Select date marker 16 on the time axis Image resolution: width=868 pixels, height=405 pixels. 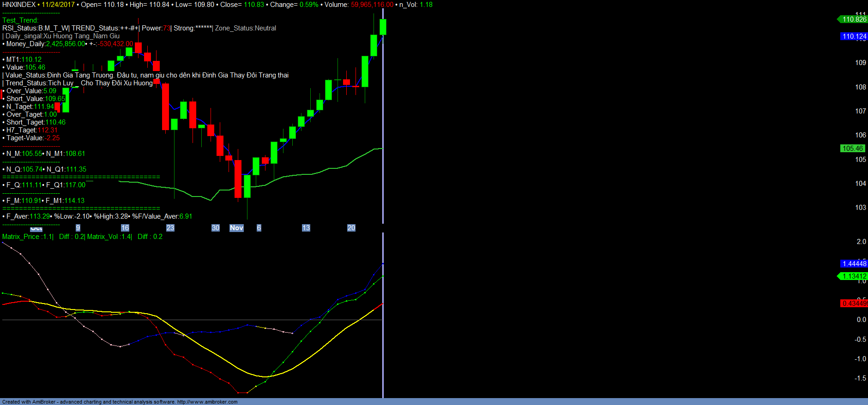(125, 228)
